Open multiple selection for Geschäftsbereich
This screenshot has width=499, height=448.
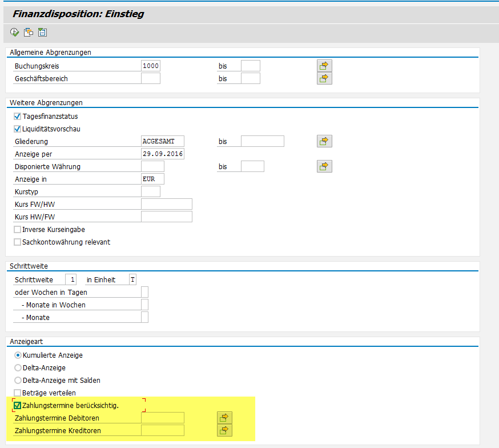pyautogui.click(x=324, y=78)
